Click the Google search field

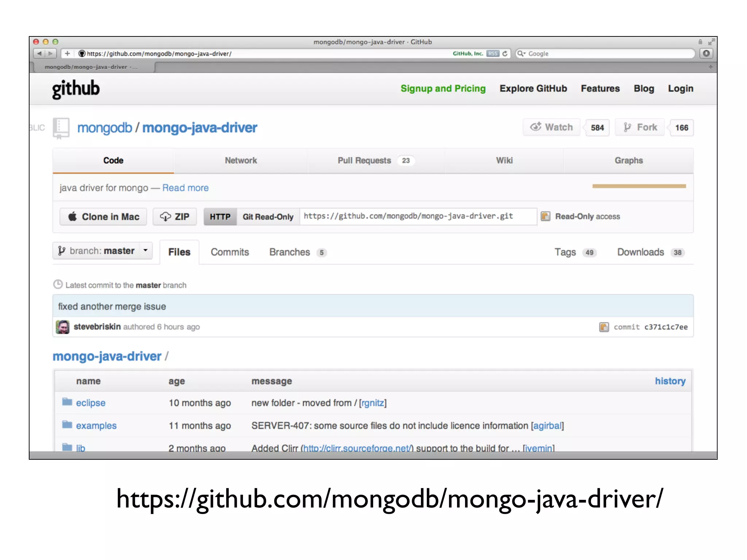(x=605, y=54)
